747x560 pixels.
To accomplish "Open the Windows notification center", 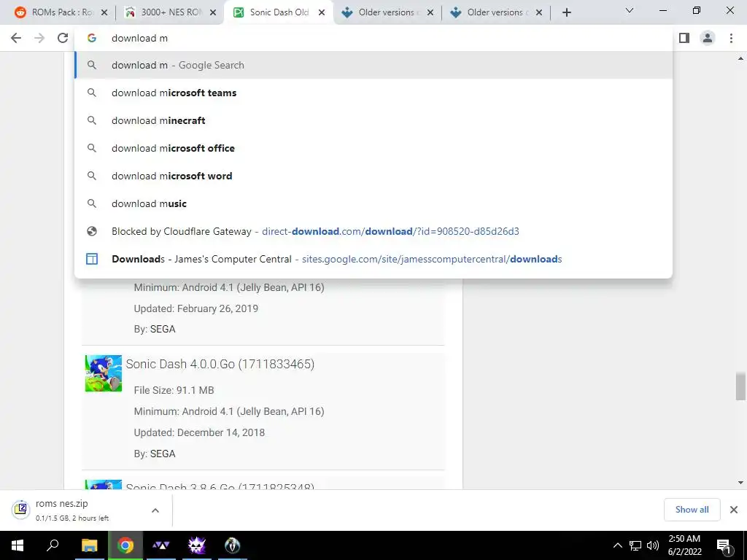I will pos(724,545).
